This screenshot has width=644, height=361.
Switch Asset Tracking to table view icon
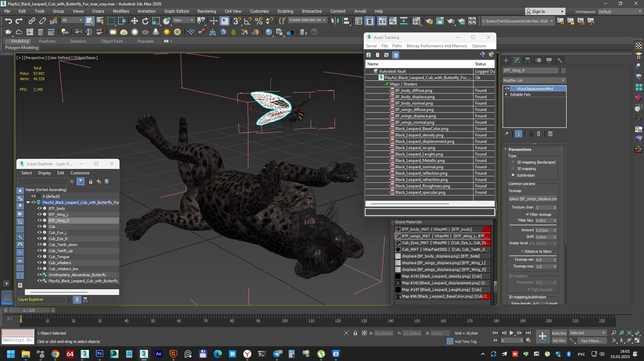(396, 55)
